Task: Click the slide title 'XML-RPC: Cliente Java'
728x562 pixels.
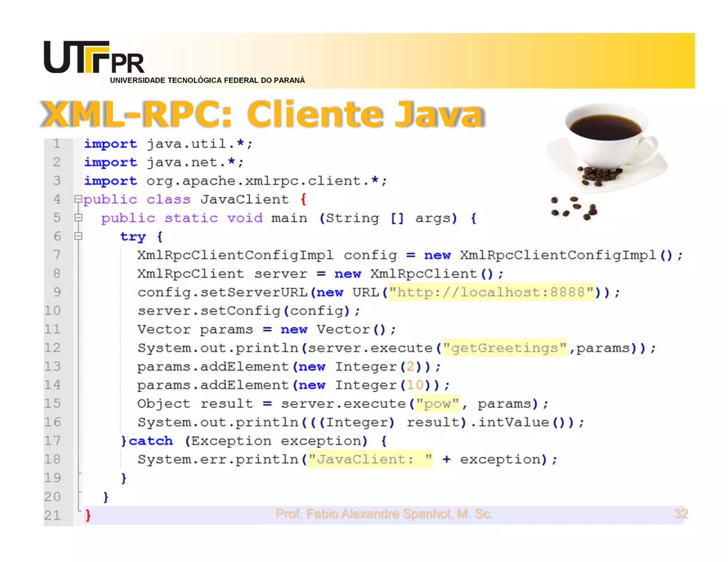Action: click(263, 114)
